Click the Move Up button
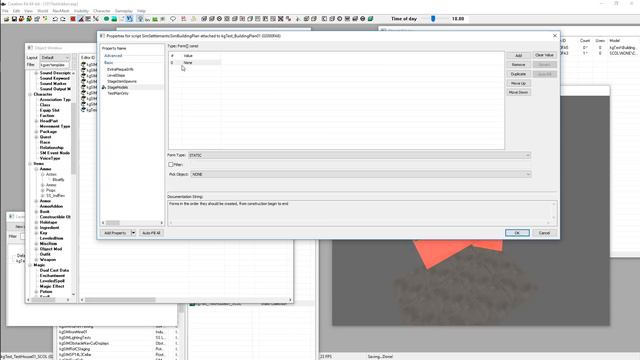 pos(518,83)
